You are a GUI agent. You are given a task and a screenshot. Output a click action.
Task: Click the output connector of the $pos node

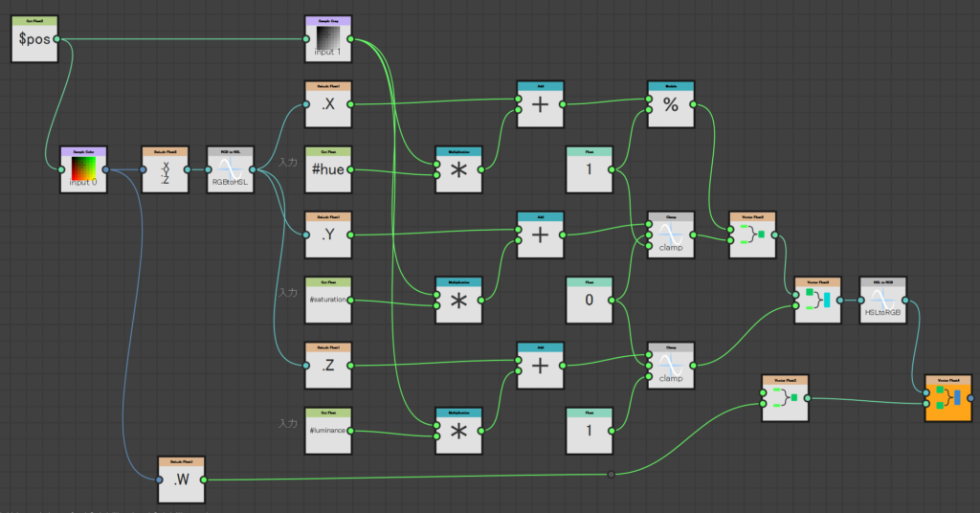click(x=59, y=39)
